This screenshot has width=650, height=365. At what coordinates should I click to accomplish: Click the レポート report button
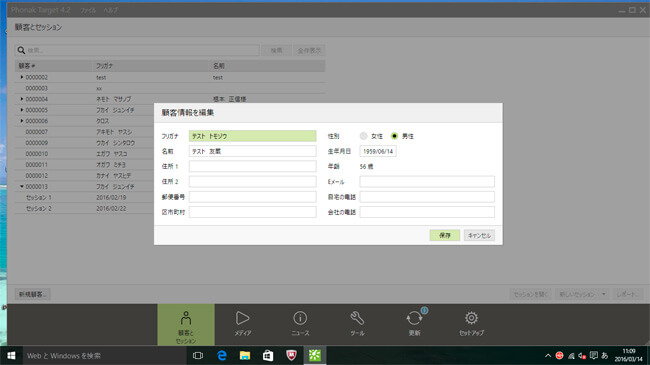(x=628, y=294)
